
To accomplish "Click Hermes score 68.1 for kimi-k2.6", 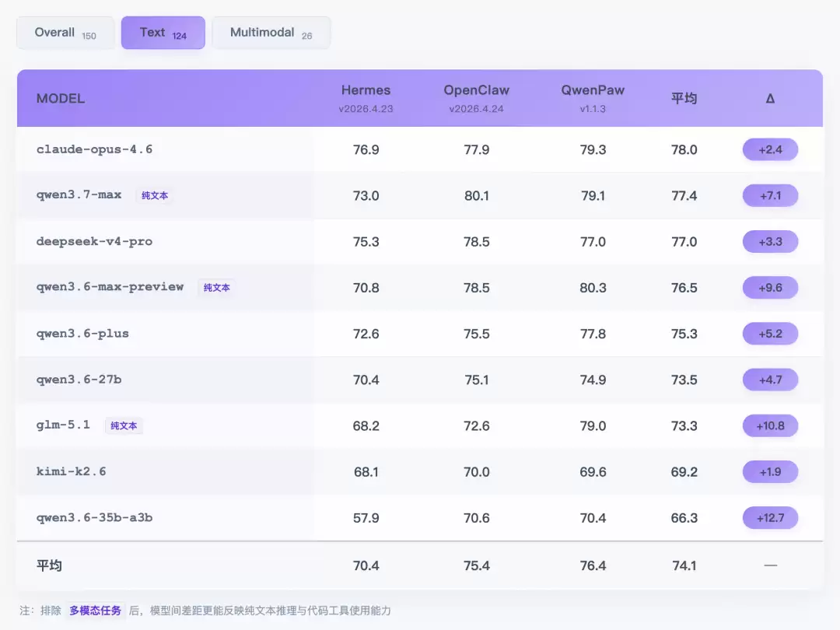I will pyautogui.click(x=366, y=473).
